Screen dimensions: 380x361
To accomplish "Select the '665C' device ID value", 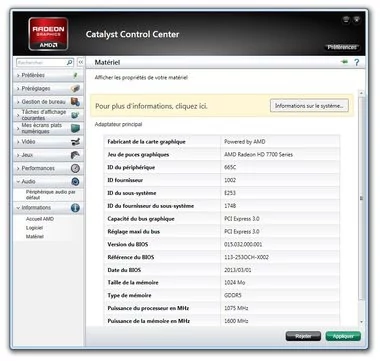I will (x=230, y=167).
